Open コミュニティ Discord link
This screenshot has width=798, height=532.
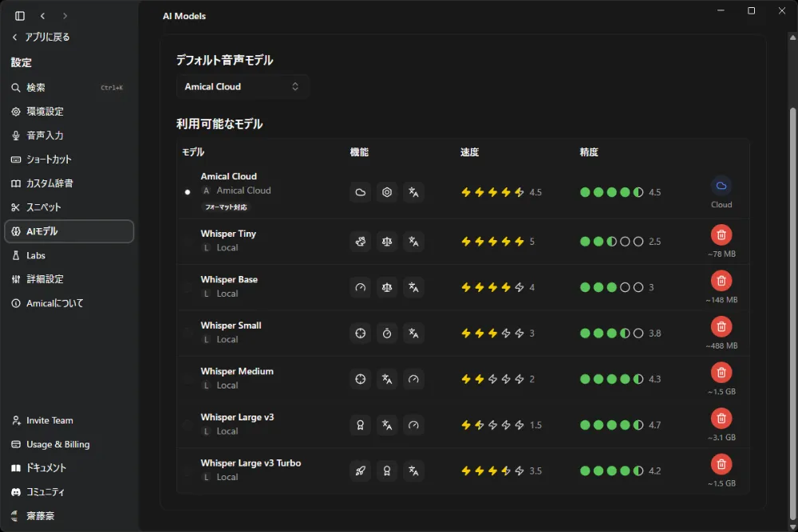[69, 492]
